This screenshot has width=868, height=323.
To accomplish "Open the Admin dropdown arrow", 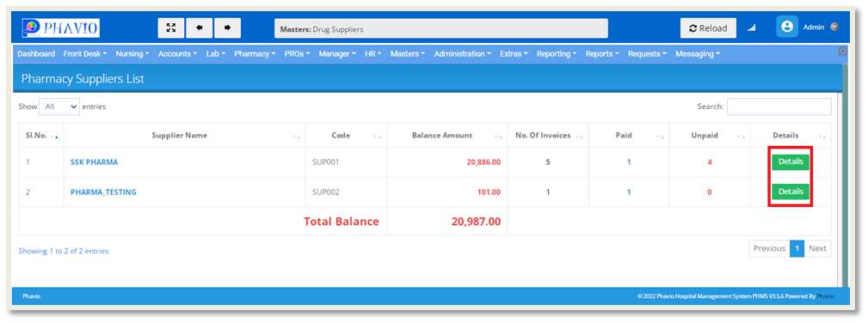I will pos(834,27).
